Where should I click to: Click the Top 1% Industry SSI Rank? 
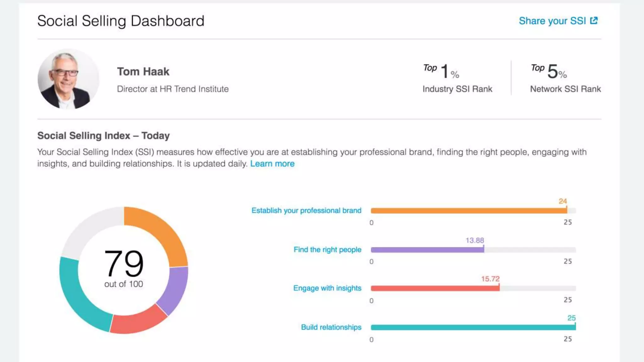click(x=457, y=79)
